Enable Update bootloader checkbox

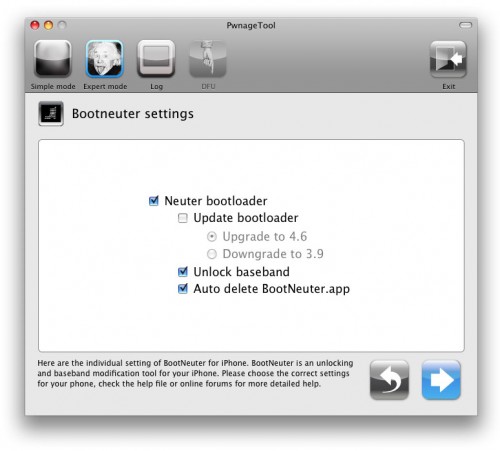183,218
